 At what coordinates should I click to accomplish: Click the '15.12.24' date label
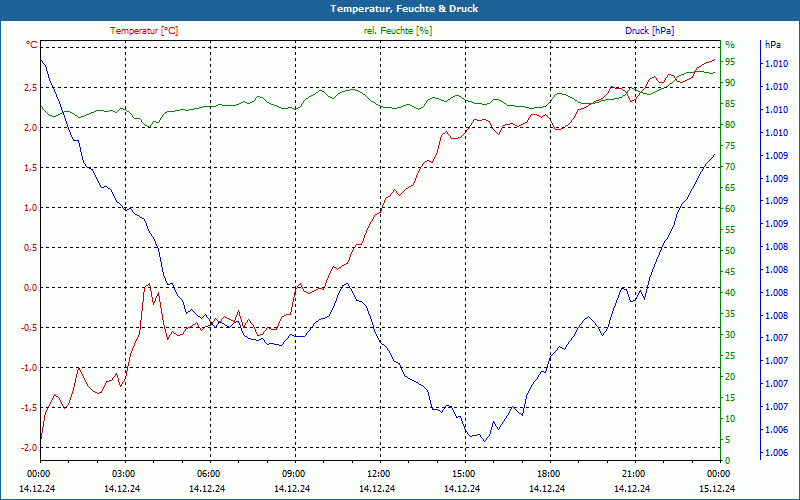tap(717, 488)
